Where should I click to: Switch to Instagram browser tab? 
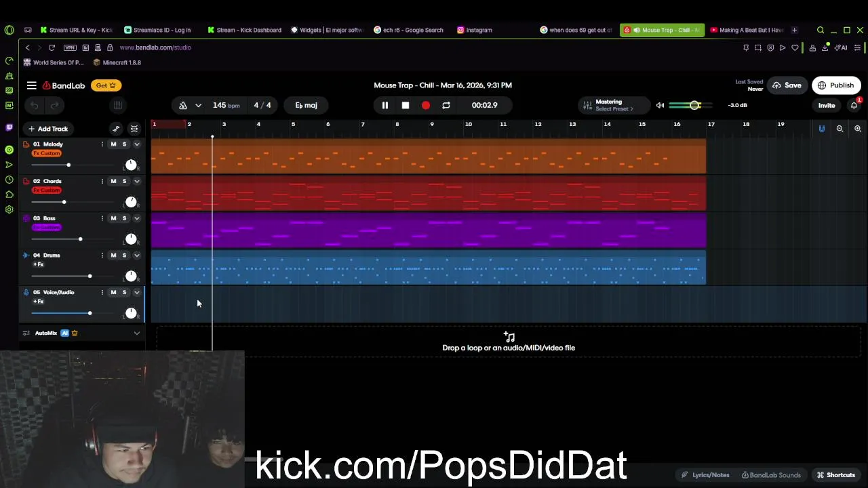475,30
